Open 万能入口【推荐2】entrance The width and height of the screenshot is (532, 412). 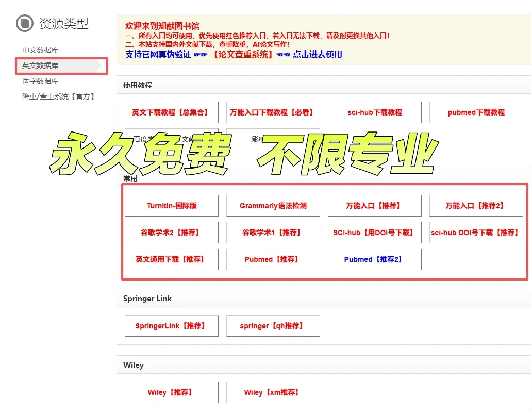coord(476,206)
